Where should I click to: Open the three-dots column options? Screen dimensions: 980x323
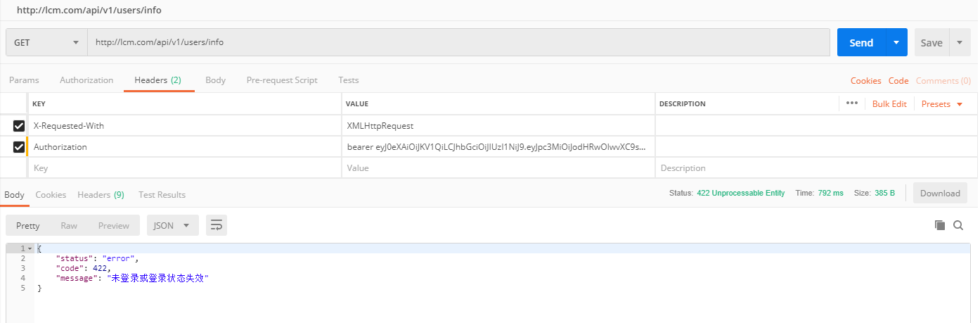[852, 103]
